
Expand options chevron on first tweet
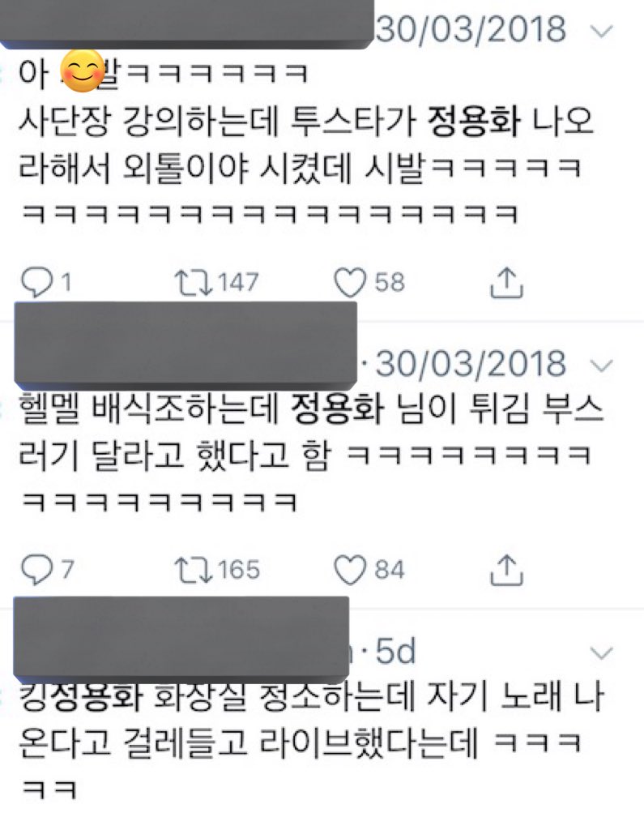pos(600,32)
